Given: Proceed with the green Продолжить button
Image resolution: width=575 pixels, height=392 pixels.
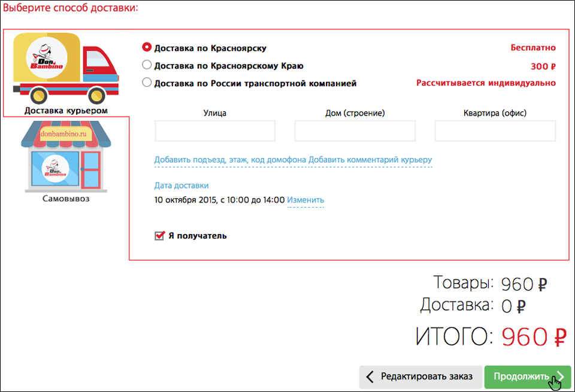Looking at the screenshot, I should [528, 376].
